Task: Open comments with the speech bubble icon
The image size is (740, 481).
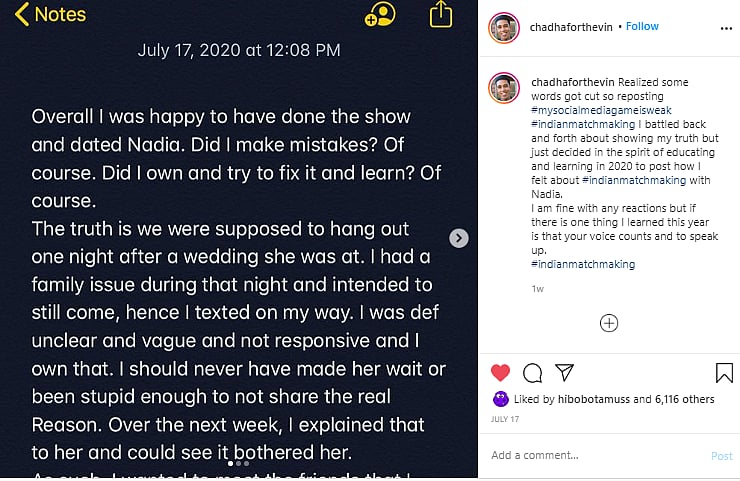Action: click(533, 373)
